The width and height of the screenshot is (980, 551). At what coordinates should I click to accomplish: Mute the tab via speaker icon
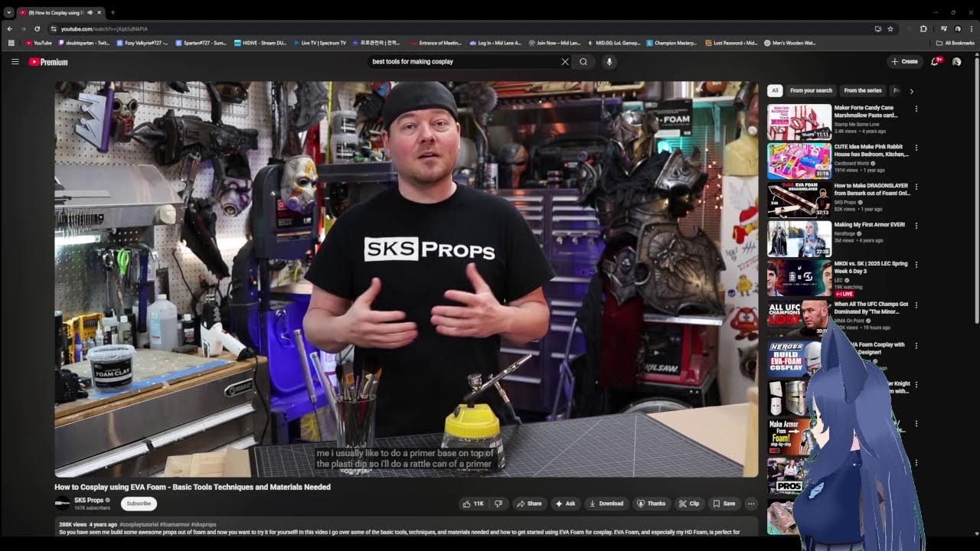(x=90, y=12)
